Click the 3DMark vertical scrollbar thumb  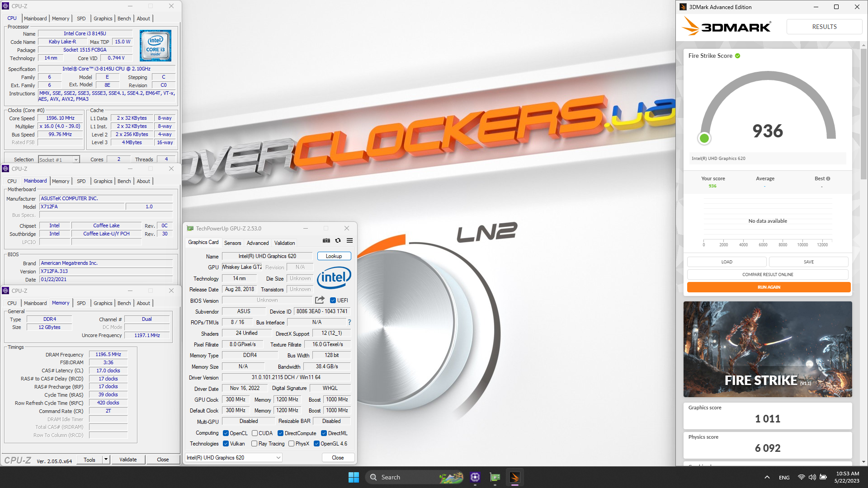[864, 113]
